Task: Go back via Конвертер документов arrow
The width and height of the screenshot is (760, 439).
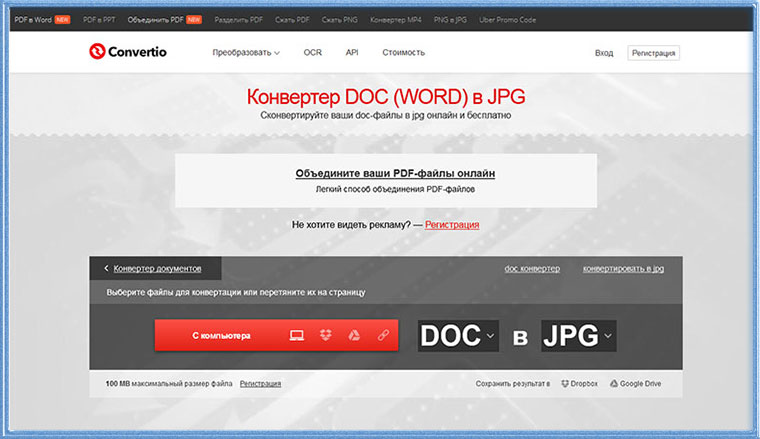Action: click(x=107, y=269)
